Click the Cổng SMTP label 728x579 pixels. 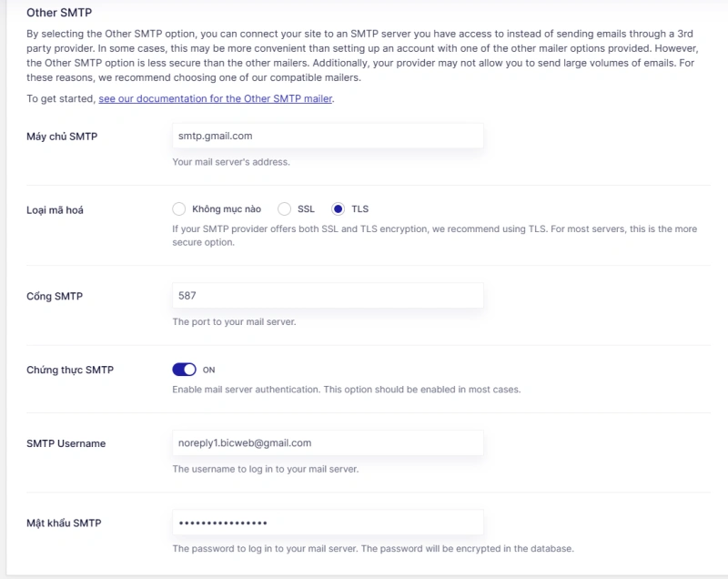point(55,296)
